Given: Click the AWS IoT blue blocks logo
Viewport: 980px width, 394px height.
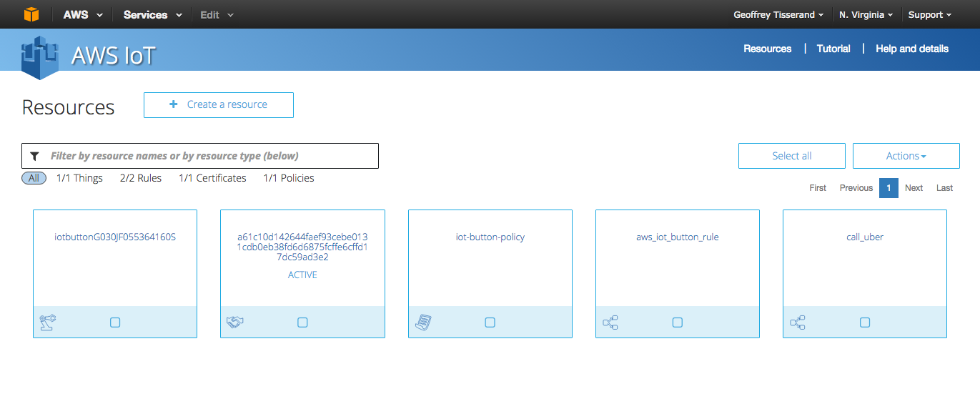Looking at the screenshot, I should (x=39, y=56).
